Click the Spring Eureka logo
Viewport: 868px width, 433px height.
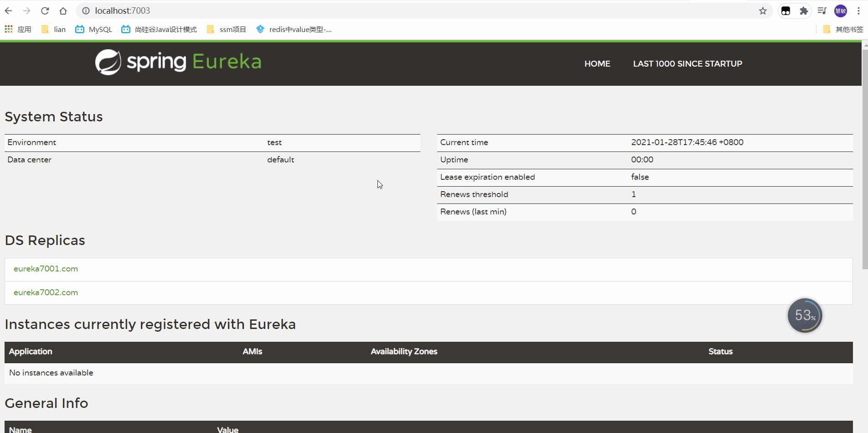(x=178, y=62)
